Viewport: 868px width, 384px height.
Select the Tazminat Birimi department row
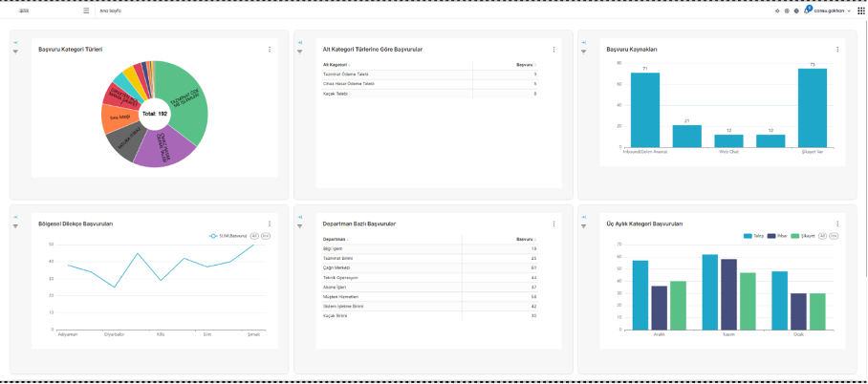click(429, 259)
